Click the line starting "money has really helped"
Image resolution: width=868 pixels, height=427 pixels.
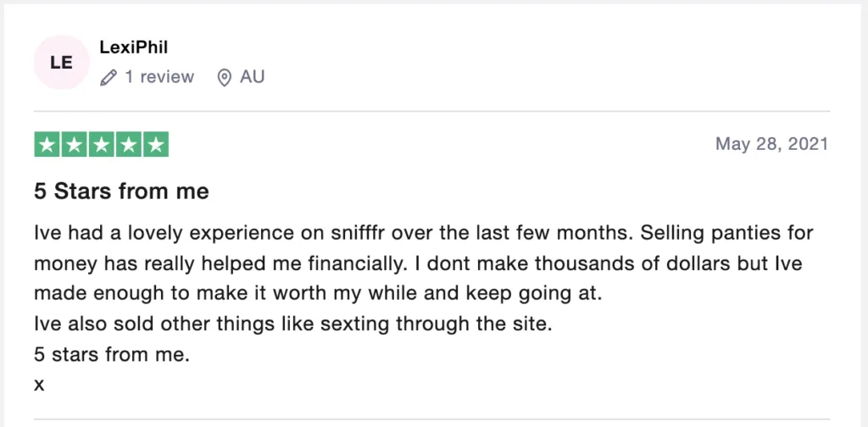[418, 263]
